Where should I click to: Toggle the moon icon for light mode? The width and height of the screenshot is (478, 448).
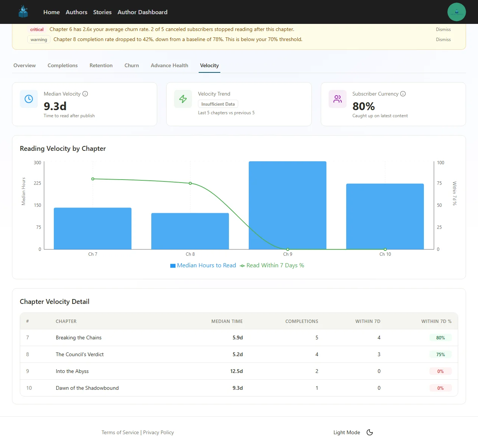coord(370,432)
